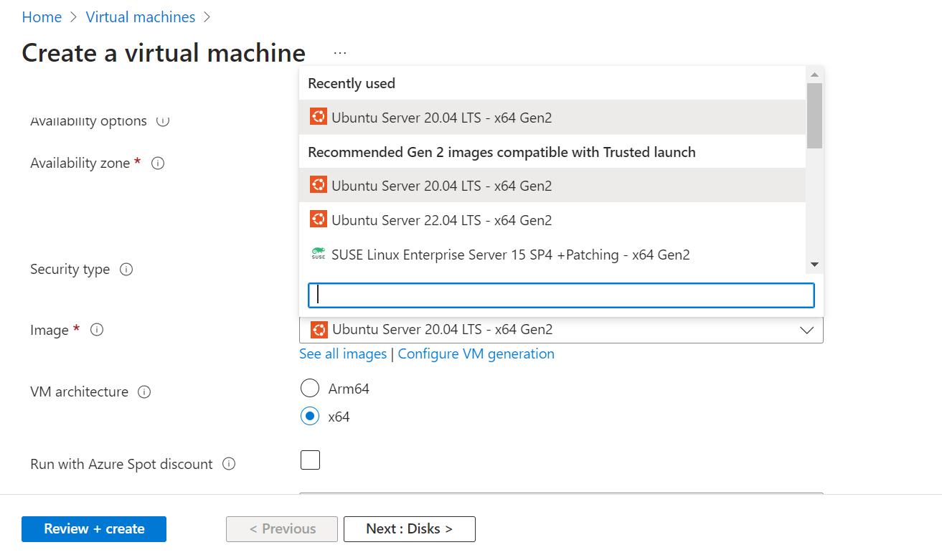The height and width of the screenshot is (560, 942).
Task: Click the SUSE logo in the image list
Action: (318, 254)
